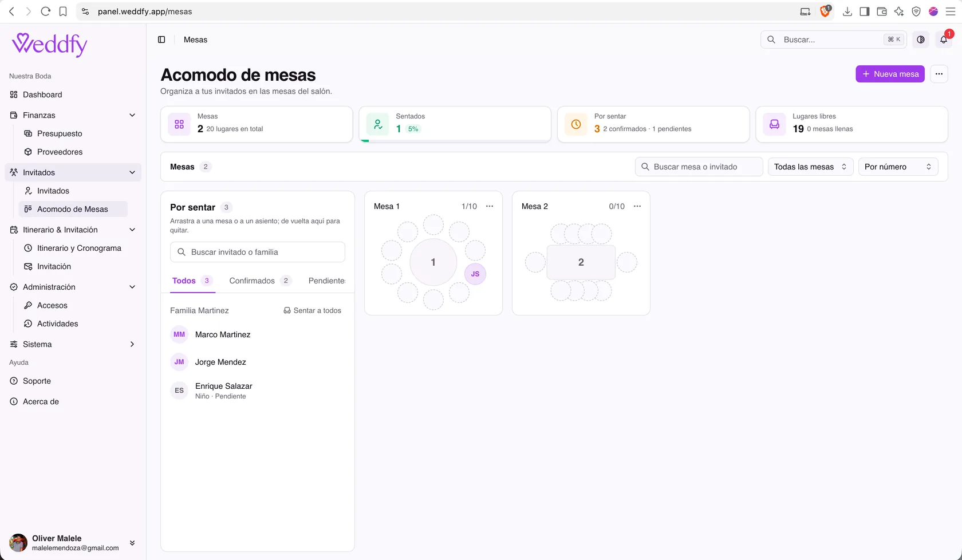Click Sentar a todos for Familia Martinez
962x560 pixels.
tap(313, 310)
